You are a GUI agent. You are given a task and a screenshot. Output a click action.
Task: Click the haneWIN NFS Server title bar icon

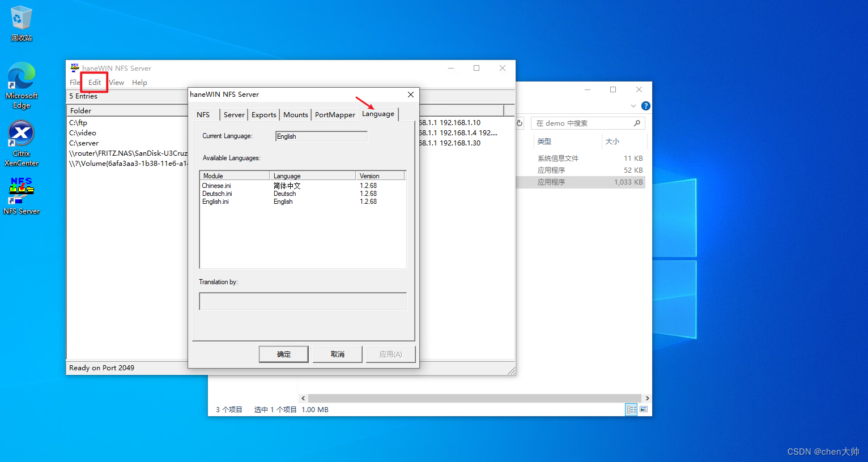click(x=75, y=68)
